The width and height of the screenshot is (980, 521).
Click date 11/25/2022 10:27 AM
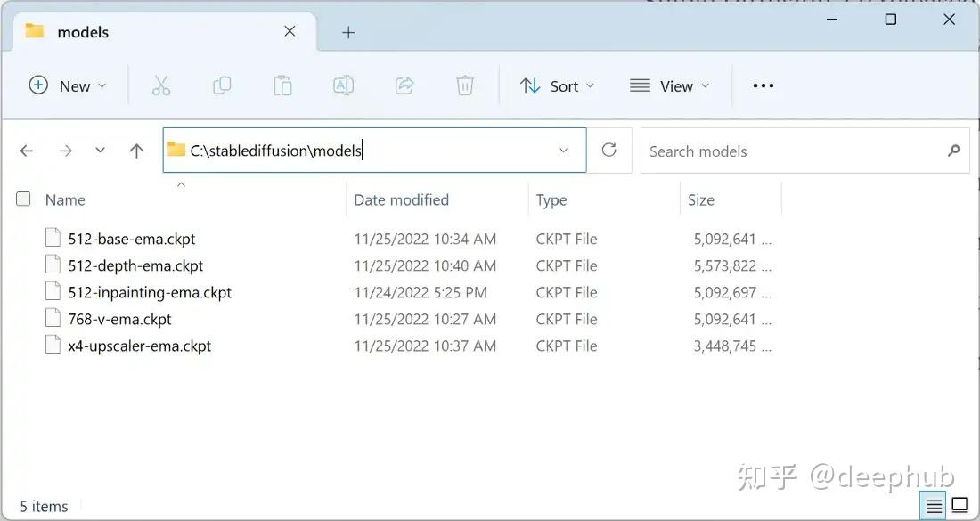coord(425,319)
